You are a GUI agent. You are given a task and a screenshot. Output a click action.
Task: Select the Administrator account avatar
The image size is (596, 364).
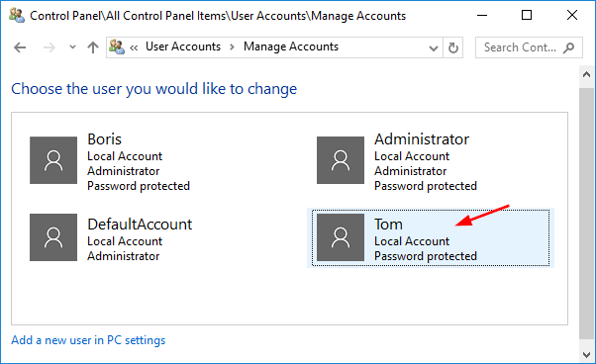[x=341, y=160]
